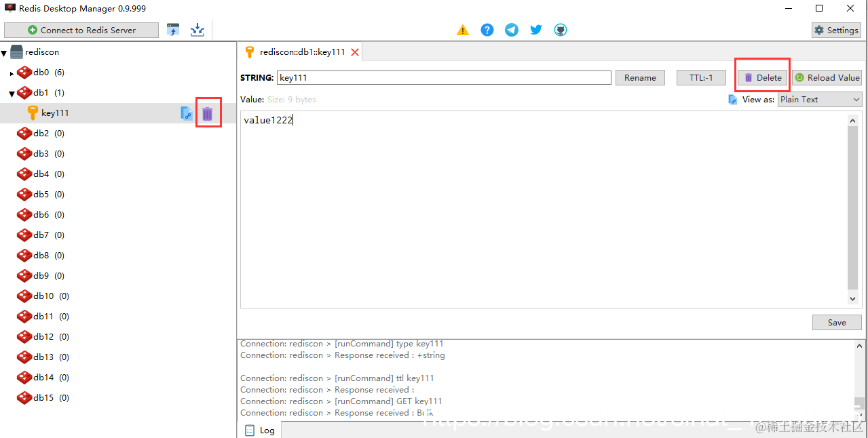Image resolution: width=868 pixels, height=438 pixels.
Task: Click the key name field containing key111
Action: pos(444,77)
